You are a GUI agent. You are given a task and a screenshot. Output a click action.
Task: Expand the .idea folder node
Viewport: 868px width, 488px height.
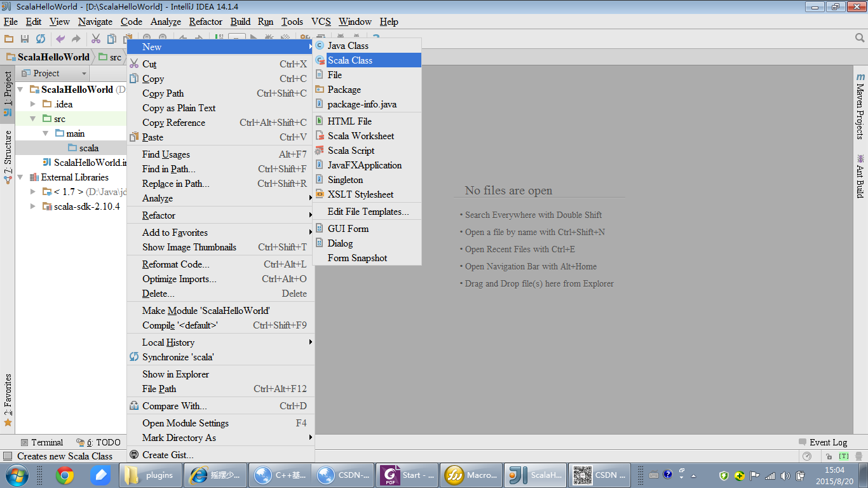click(33, 104)
